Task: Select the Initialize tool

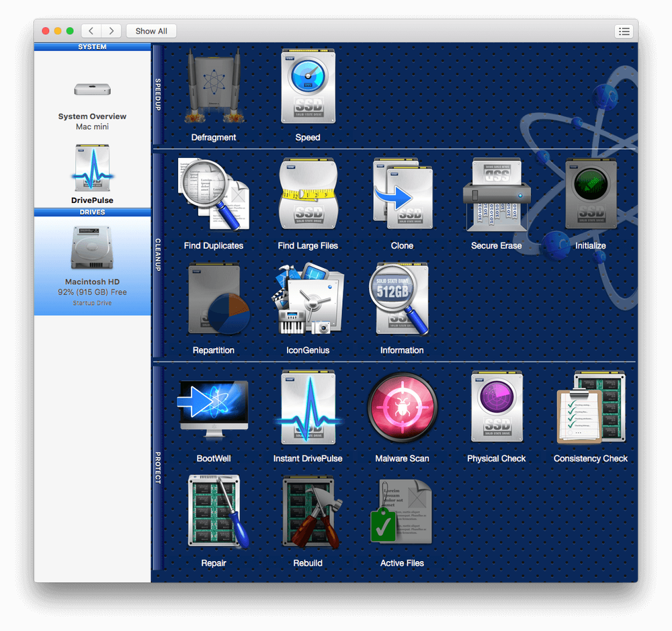Action: (590, 193)
